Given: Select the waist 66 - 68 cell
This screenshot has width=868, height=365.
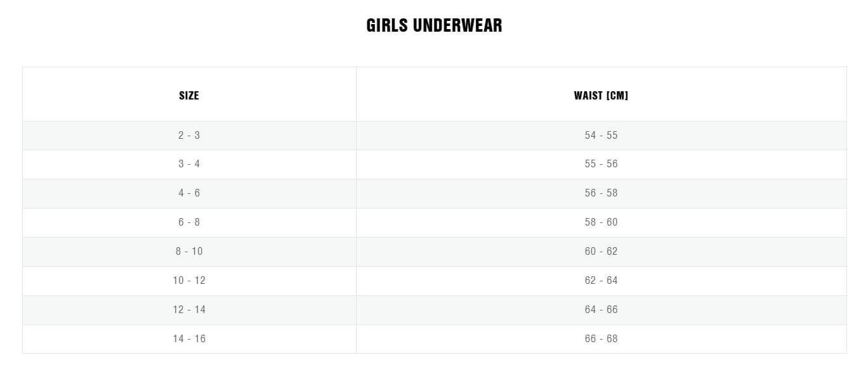Looking at the screenshot, I should pos(601,338).
